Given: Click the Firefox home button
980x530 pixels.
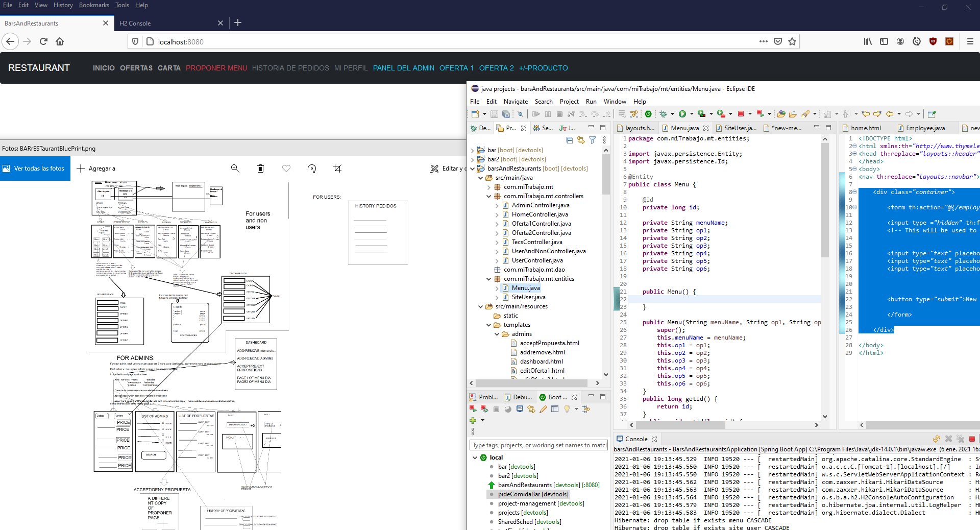Looking at the screenshot, I should click(x=60, y=41).
